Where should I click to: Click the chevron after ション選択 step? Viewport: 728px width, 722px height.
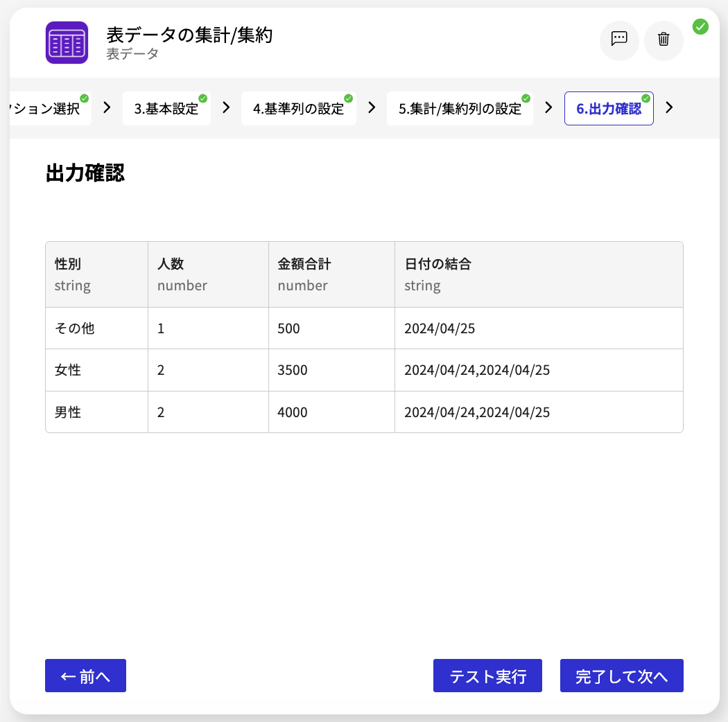click(x=107, y=107)
